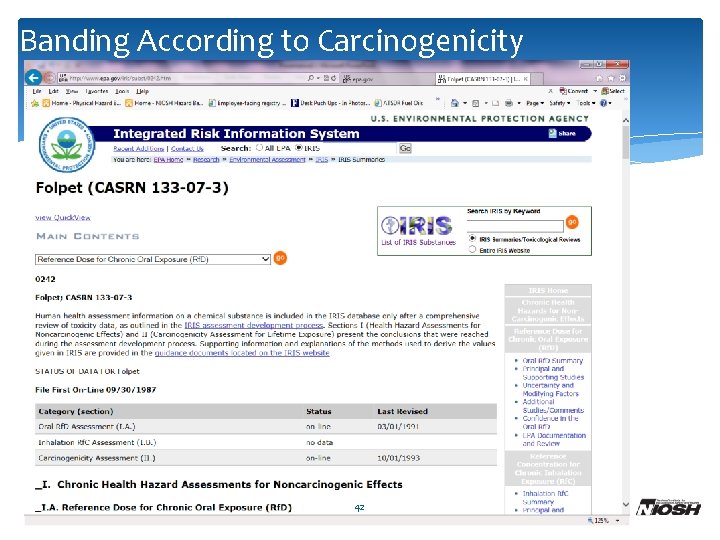Expand the zoom level dropdown arrow
Screen dimensions: 720x540
pos(618,521)
